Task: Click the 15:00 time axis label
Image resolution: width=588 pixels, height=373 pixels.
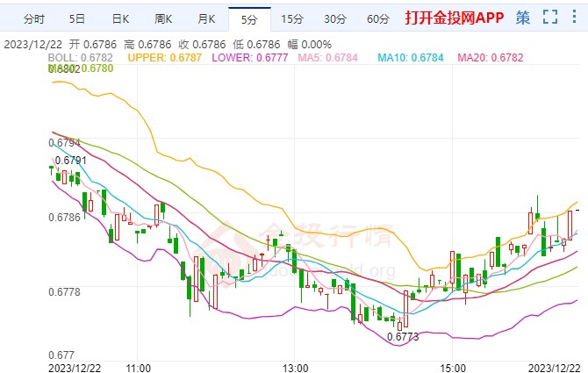Action: [453, 368]
